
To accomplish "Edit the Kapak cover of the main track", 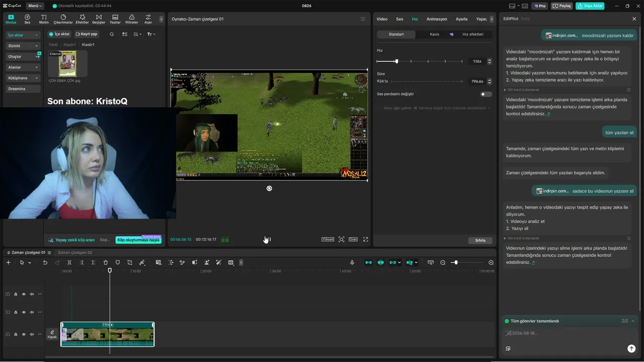I will coord(52,334).
